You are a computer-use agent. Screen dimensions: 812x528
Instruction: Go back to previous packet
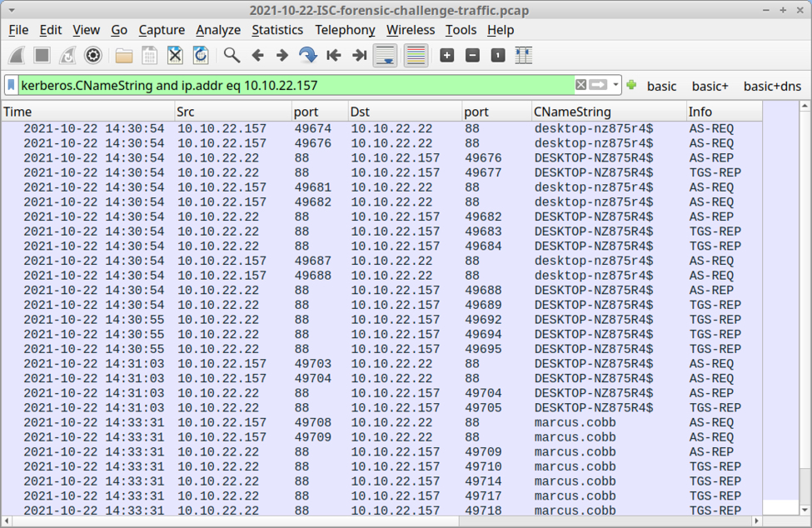[x=257, y=56]
